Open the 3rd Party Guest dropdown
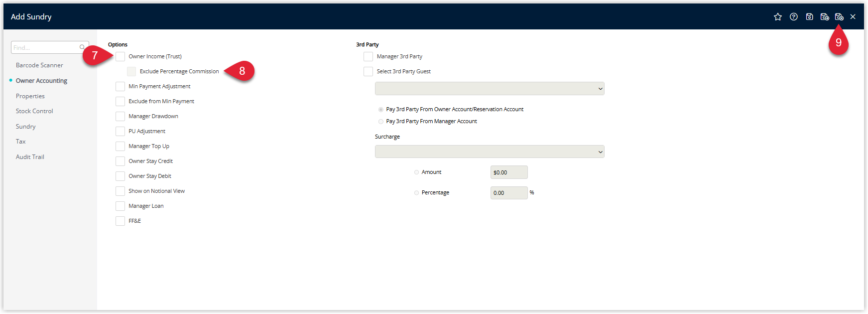This screenshot has height=314, width=868. [490, 88]
